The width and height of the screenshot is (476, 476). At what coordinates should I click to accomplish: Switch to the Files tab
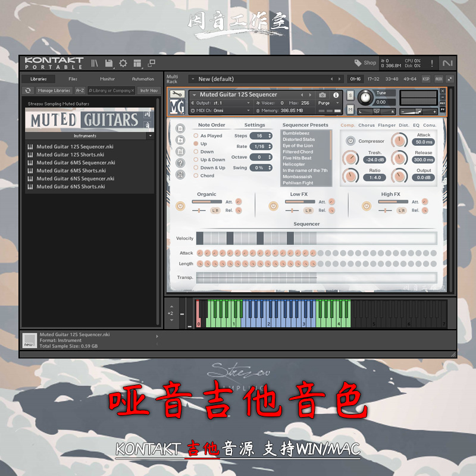pyautogui.click(x=73, y=79)
